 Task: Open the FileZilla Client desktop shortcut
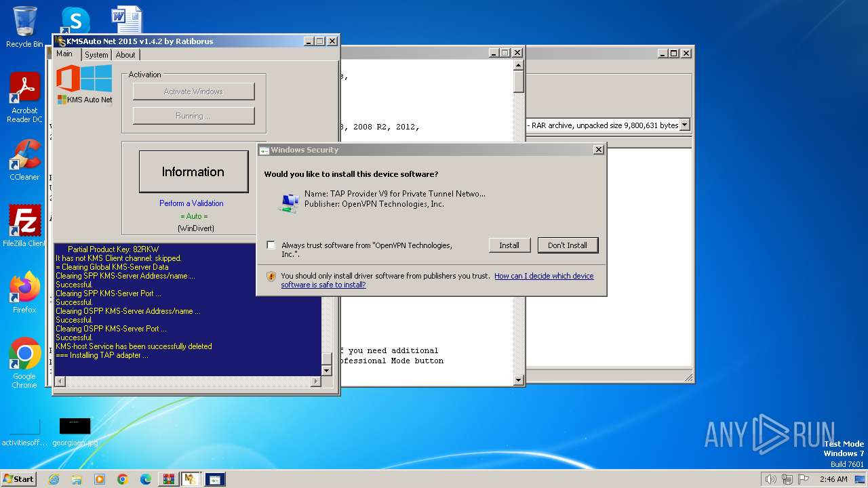[24, 226]
